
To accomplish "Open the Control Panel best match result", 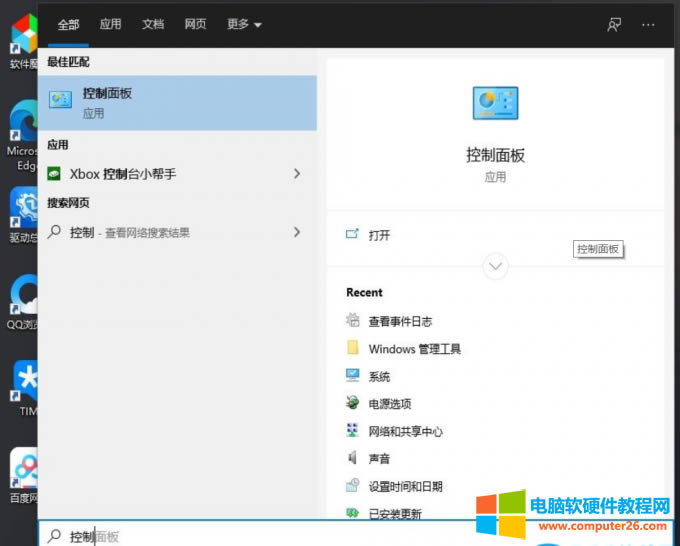I will coord(176,102).
